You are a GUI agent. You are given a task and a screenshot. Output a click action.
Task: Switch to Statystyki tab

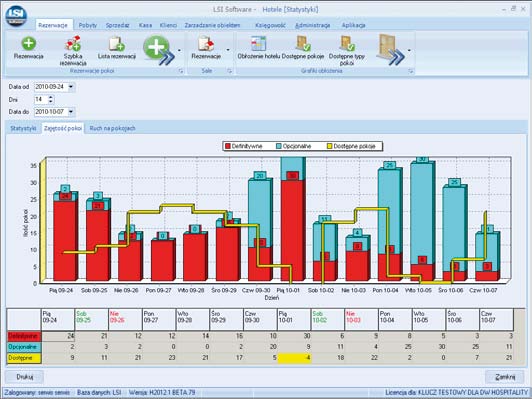click(x=23, y=128)
